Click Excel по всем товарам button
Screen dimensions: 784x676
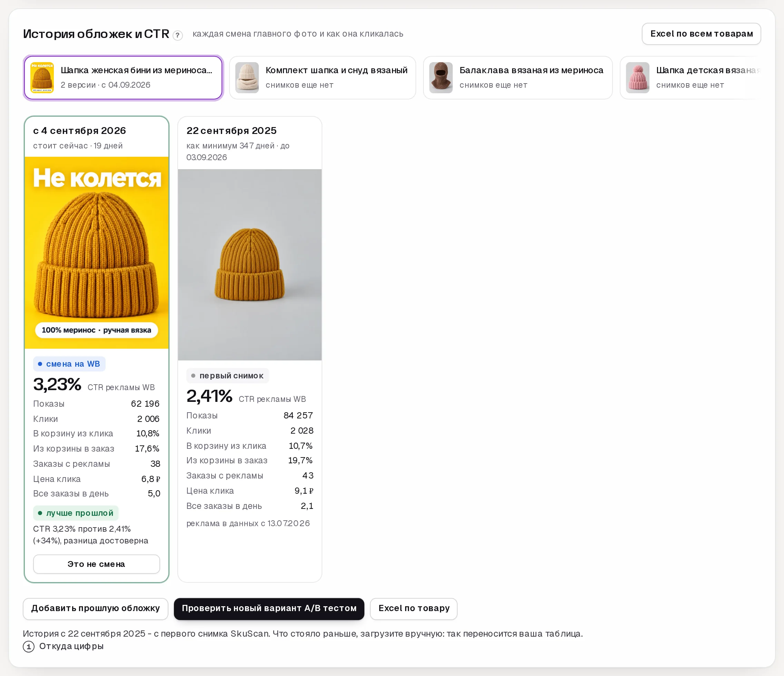click(x=701, y=34)
